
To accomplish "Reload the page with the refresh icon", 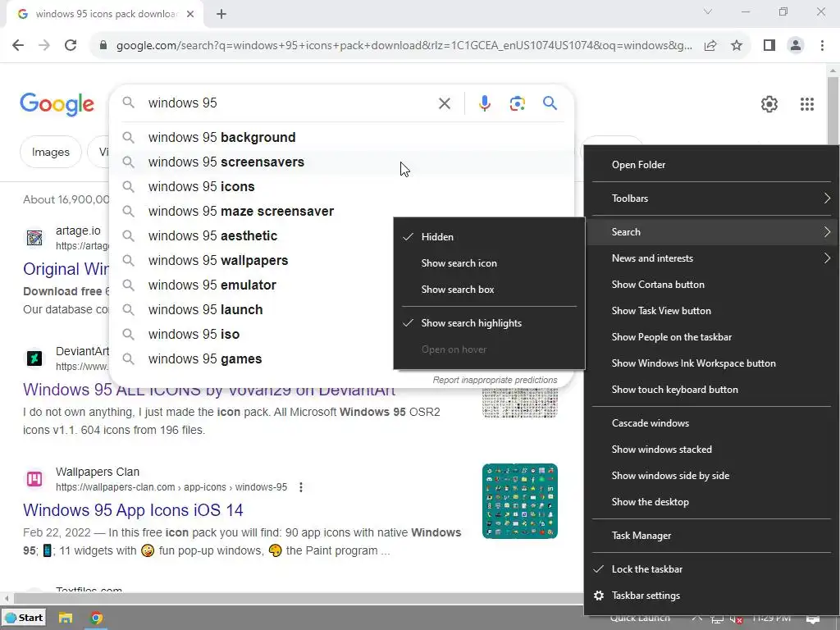I will pyautogui.click(x=71, y=45).
